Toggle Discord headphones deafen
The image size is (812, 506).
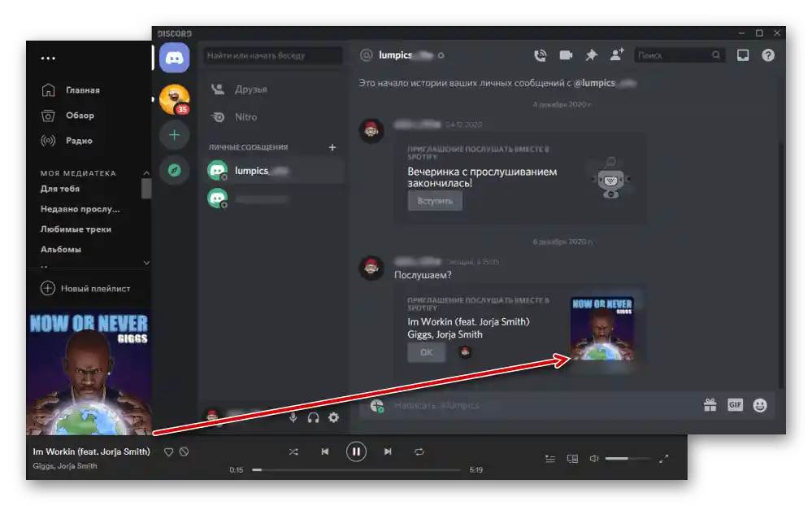coord(313,417)
